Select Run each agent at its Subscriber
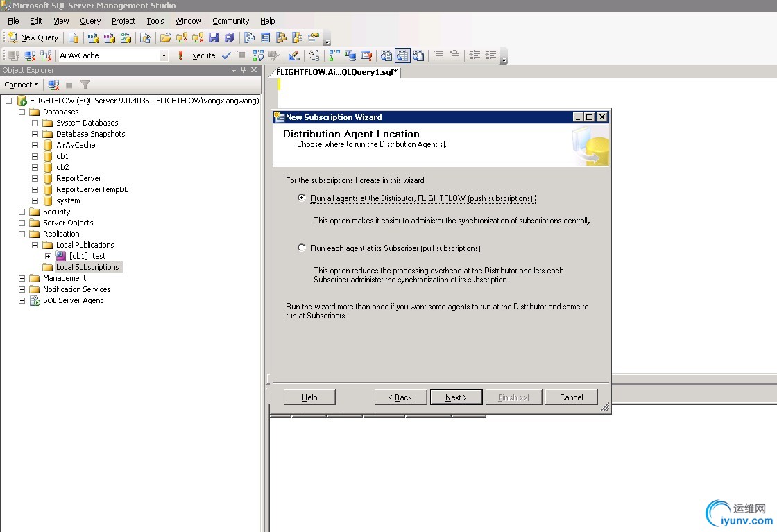The height and width of the screenshot is (532, 777). [301, 248]
